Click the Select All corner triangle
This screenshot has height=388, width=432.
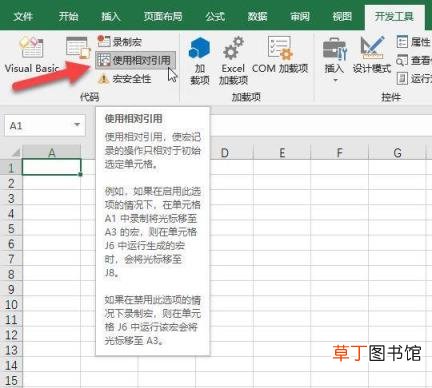pos(15,153)
